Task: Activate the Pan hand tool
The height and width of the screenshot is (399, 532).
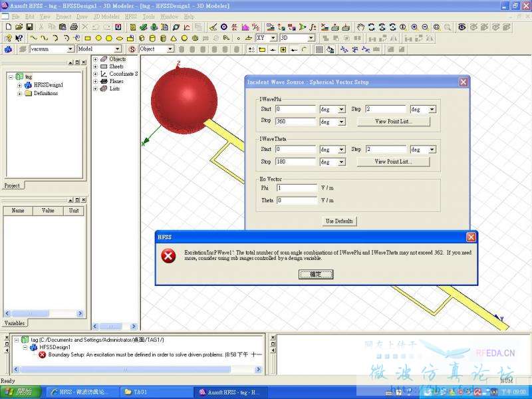Action: point(360,27)
